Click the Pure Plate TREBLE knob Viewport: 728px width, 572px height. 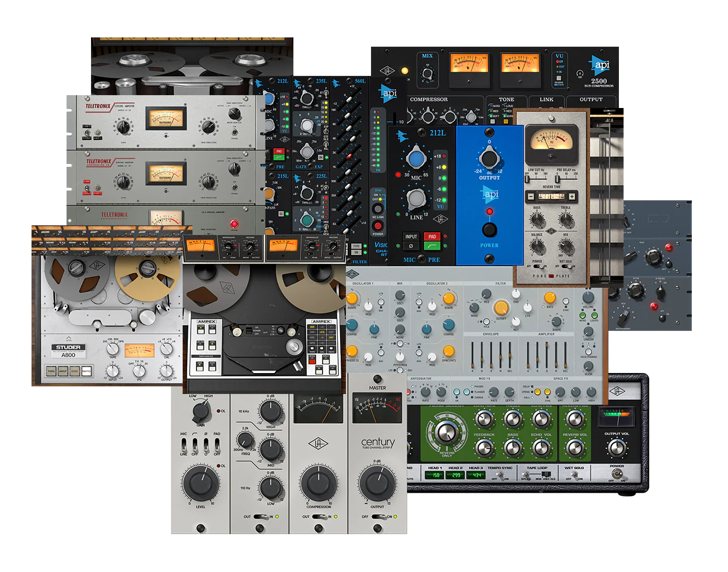tap(566, 219)
